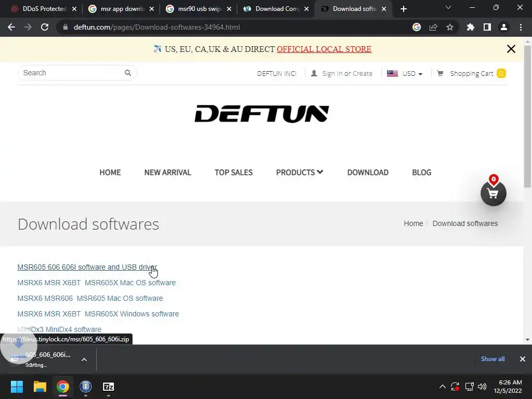
Task: Open the 7-Zip taskbar app
Action: 109,387
